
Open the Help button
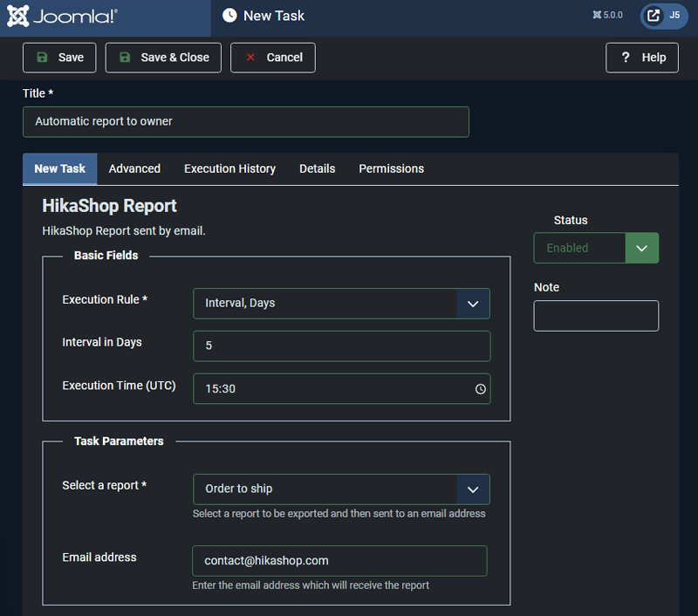tap(642, 58)
